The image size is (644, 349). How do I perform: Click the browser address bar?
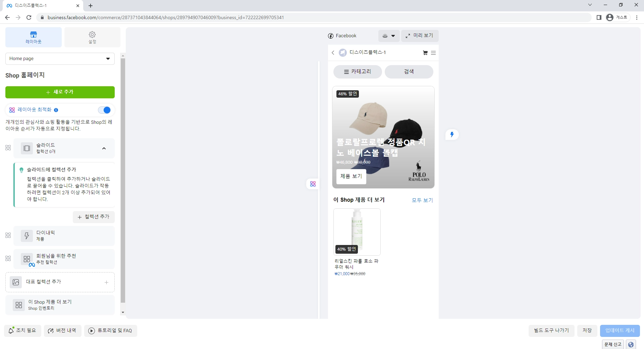click(x=314, y=17)
